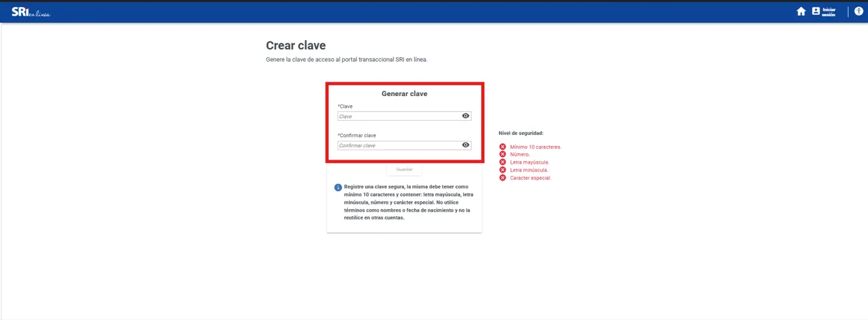Screen dimensions: 868x320
Task: Go to home via house icon
Action: coord(801,12)
